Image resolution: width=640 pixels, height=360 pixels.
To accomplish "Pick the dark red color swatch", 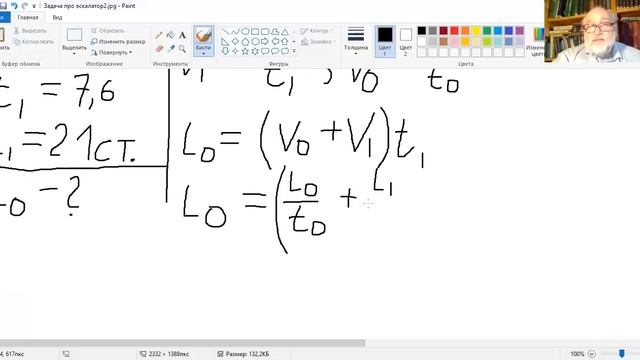I will (x=443, y=31).
